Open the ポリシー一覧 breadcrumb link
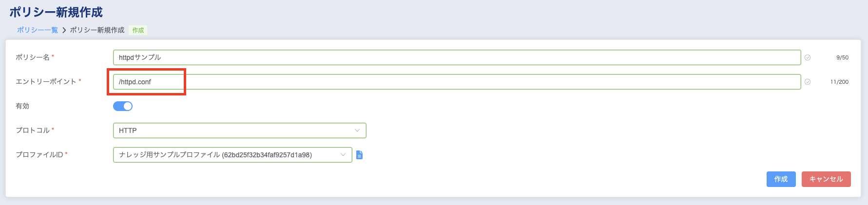 (x=37, y=30)
